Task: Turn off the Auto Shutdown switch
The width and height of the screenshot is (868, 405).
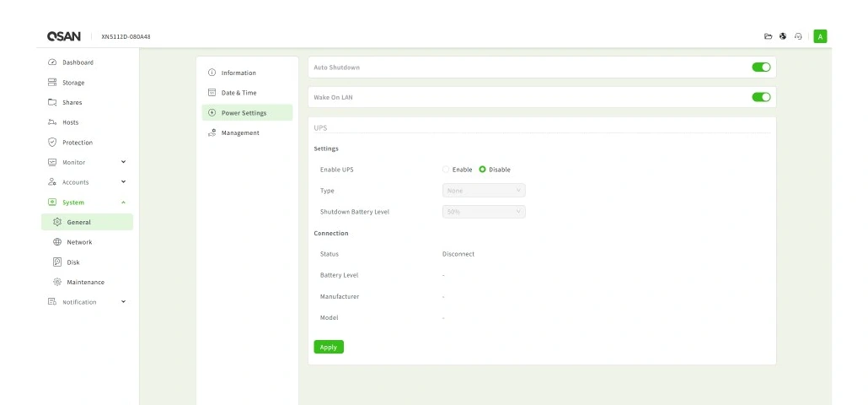Action: tap(761, 67)
